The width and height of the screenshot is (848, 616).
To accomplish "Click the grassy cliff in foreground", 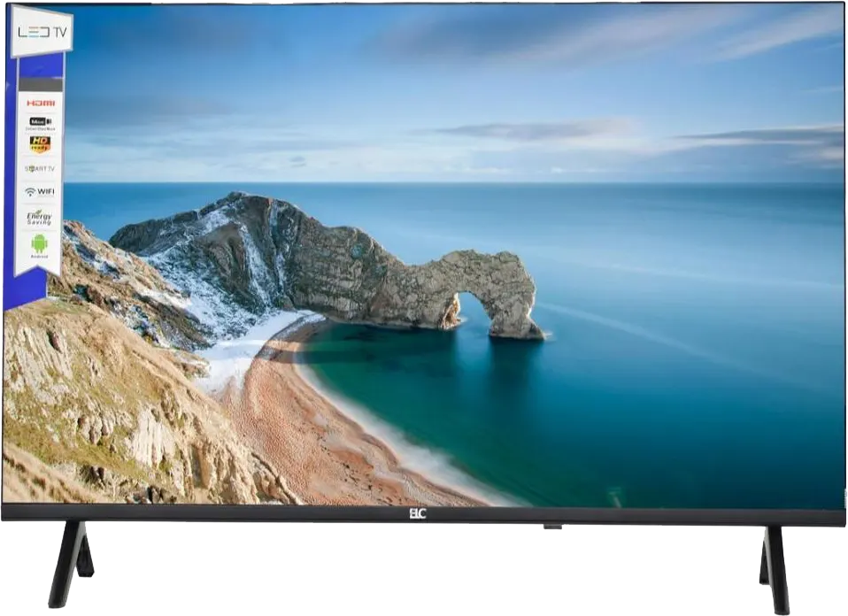I will 106,398.
